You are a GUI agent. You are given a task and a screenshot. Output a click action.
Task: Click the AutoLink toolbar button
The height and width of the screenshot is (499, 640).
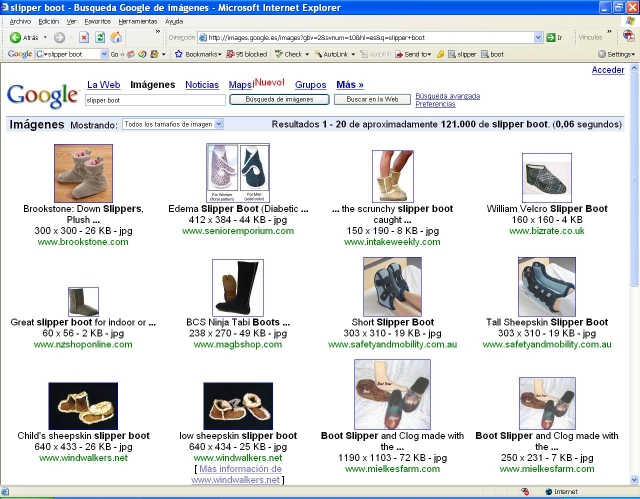331,54
